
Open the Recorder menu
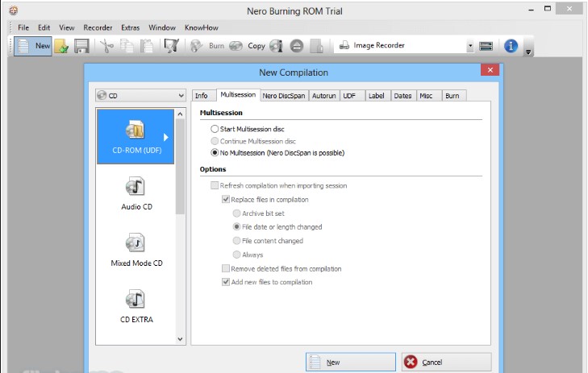pyautogui.click(x=98, y=27)
